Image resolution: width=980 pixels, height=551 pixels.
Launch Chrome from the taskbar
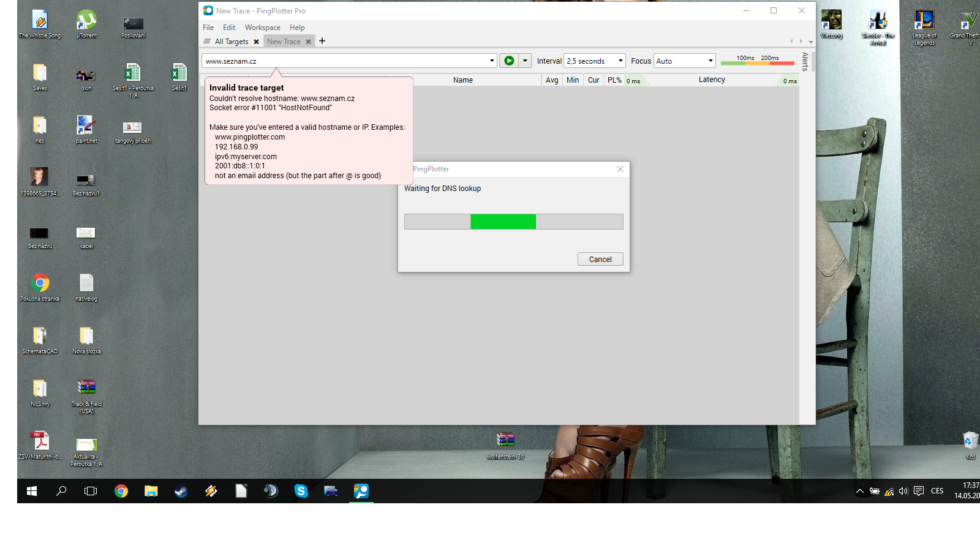point(121,491)
